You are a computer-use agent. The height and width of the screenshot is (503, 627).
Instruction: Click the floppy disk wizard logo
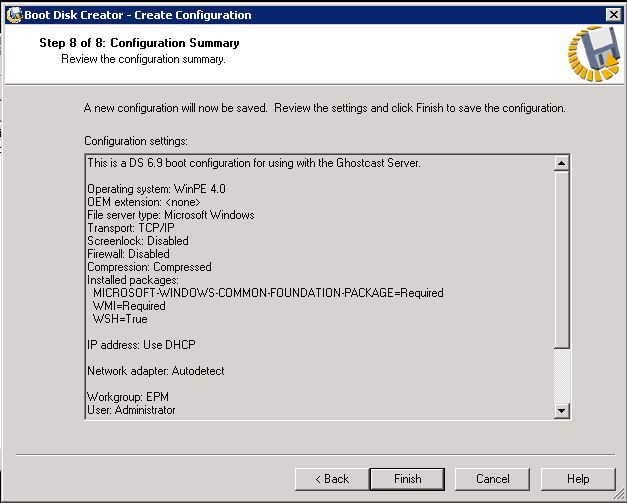594,53
